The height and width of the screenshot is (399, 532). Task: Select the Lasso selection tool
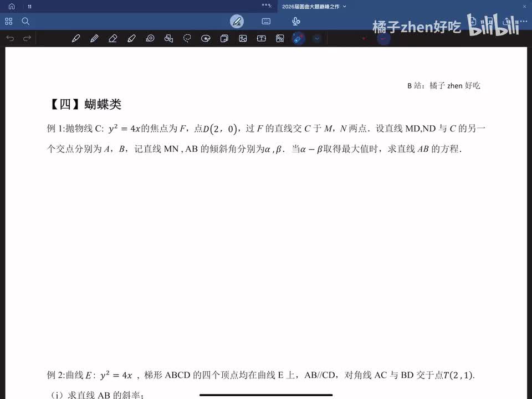pyautogui.click(x=187, y=38)
